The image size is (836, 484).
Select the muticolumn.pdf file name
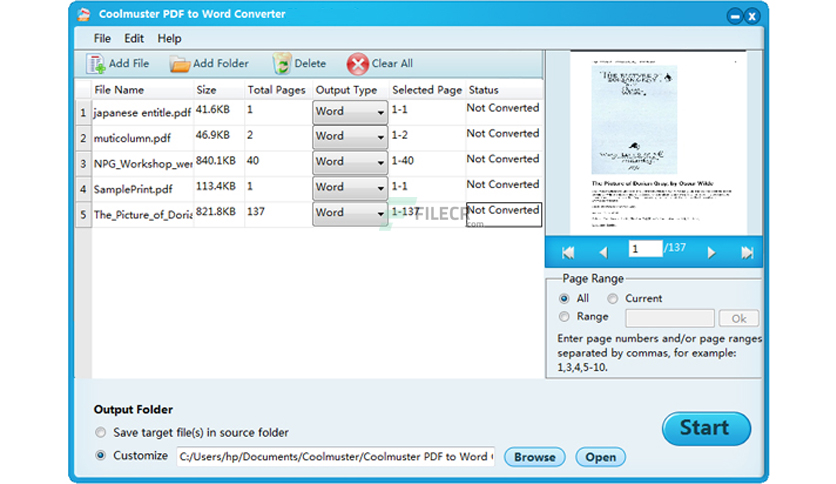[132, 139]
